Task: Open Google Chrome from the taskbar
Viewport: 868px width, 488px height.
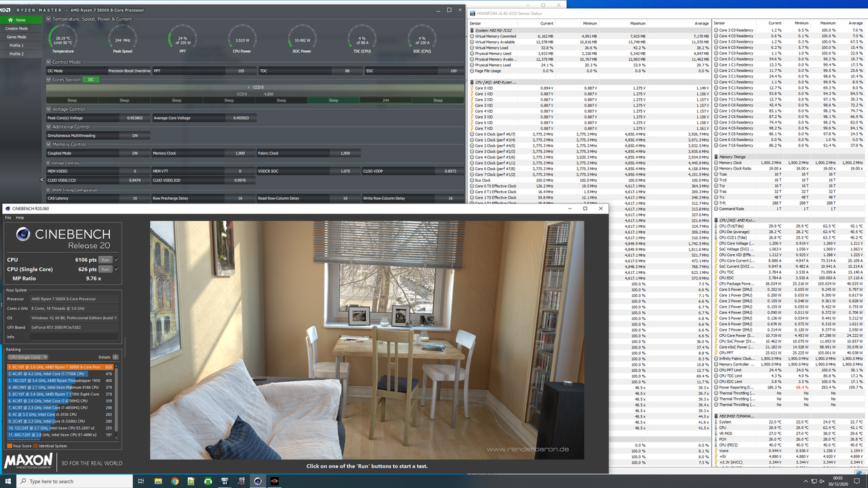Action: tap(175, 481)
